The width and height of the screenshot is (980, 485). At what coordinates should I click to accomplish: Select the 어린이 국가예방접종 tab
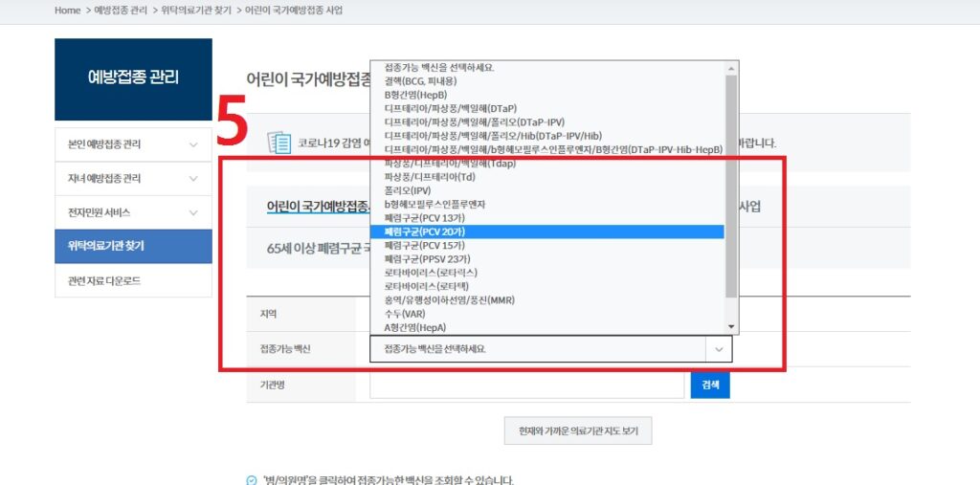[x=318, y=207]
